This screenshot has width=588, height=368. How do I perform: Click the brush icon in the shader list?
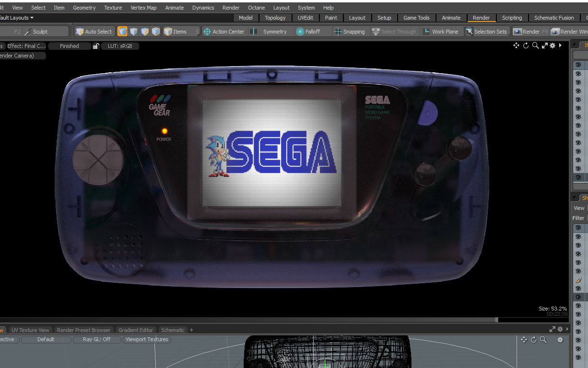578,280
